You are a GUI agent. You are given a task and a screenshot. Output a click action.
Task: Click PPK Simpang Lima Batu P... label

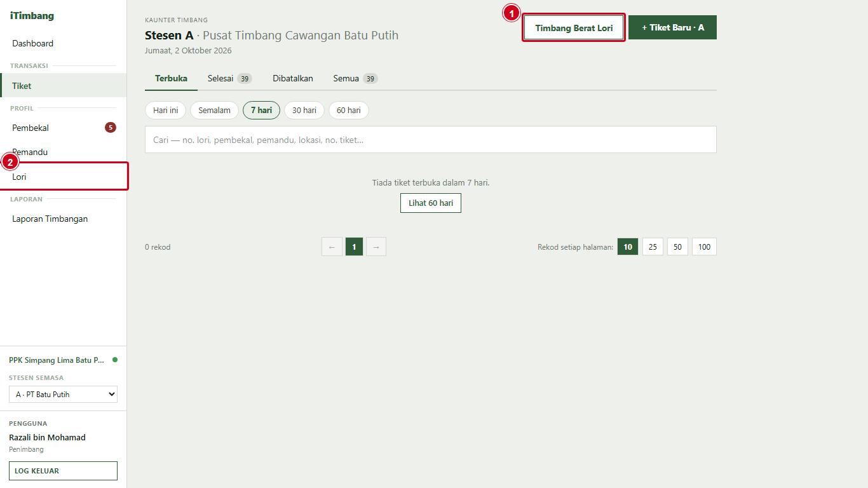pyautogui.click(x=57, y=360)
